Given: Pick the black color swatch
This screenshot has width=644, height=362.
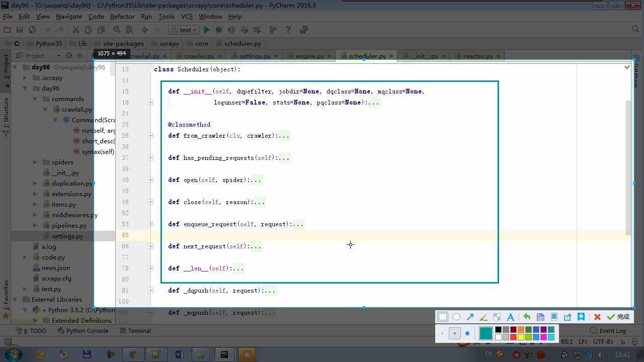Looking at the screenshot, I should tap(498, 330).
